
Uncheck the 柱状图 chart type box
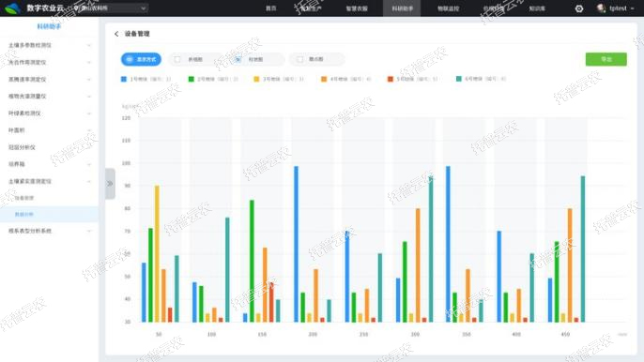(238, 59)
